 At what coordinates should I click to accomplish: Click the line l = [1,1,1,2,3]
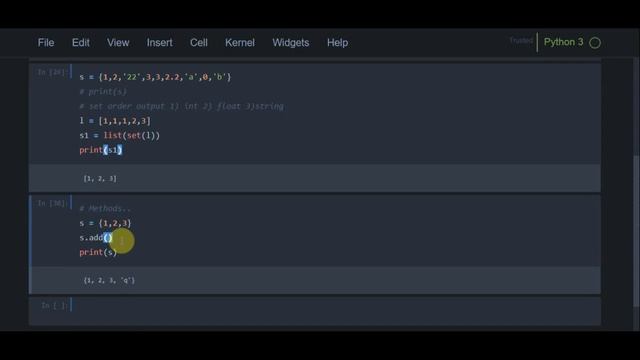115,121
